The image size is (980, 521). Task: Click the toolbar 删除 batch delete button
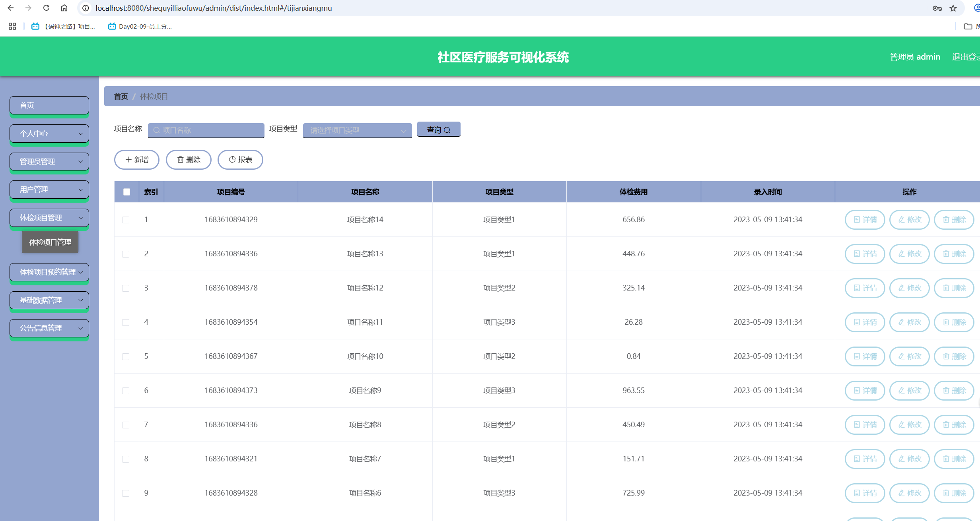coord(189,160)
